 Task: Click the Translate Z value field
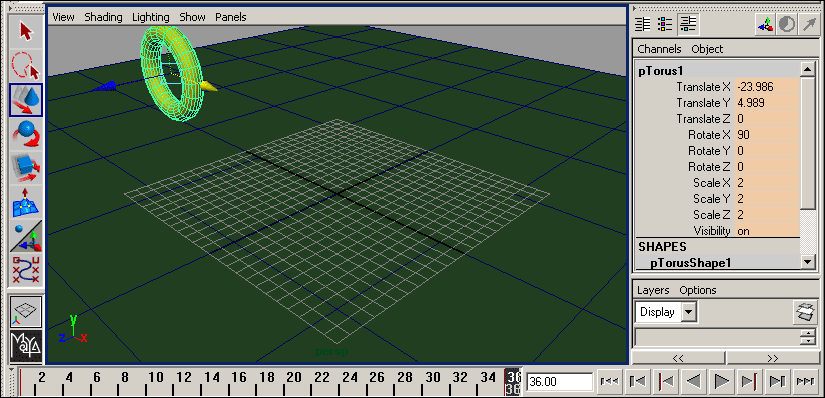(x=767, y=119)
